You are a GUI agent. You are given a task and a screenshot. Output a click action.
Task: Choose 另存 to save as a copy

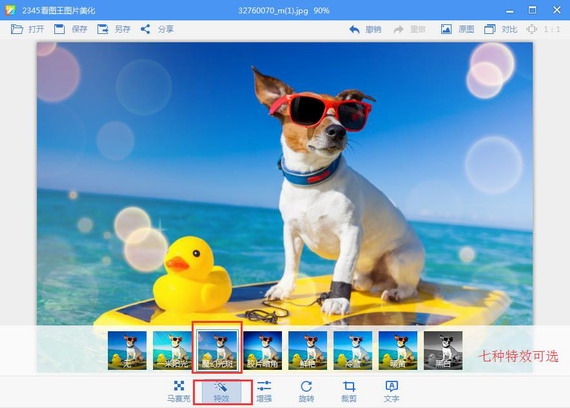coord(113,29)
